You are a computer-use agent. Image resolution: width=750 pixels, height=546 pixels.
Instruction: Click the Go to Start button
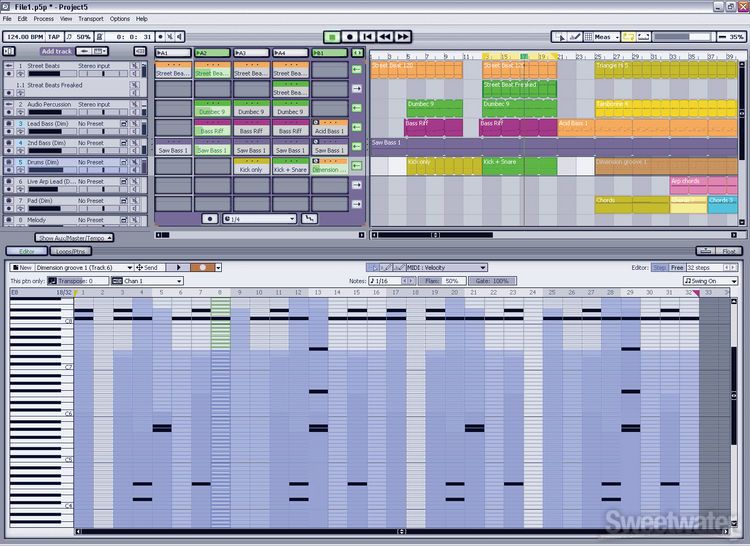[368, 36]
